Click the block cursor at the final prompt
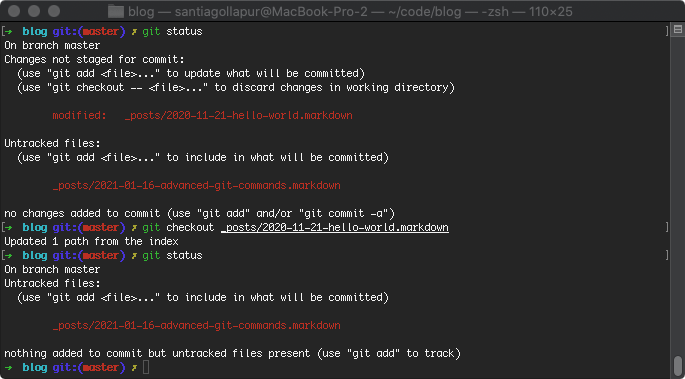The width and height of the screenshot is (685, 379). tap(146, 368)
